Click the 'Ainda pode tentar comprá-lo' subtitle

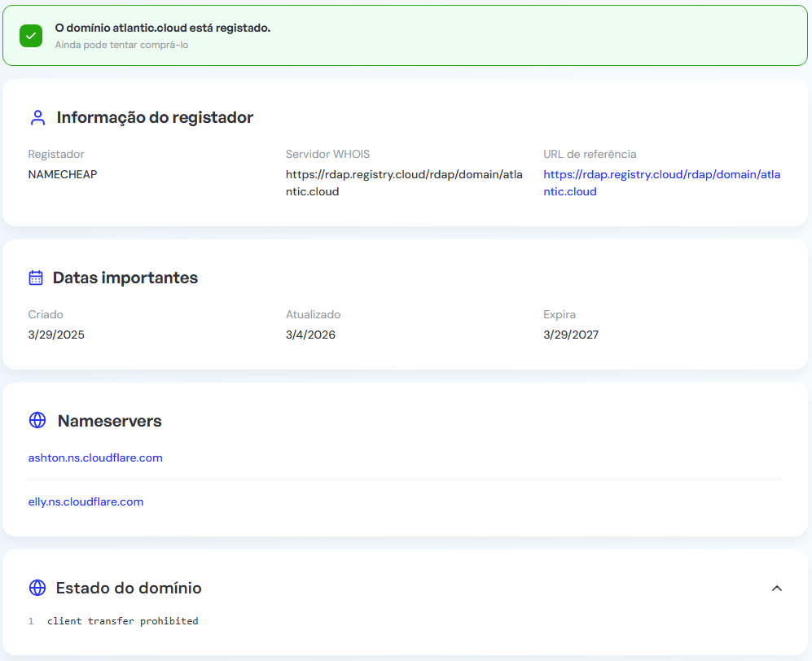(x=121, y=45)
